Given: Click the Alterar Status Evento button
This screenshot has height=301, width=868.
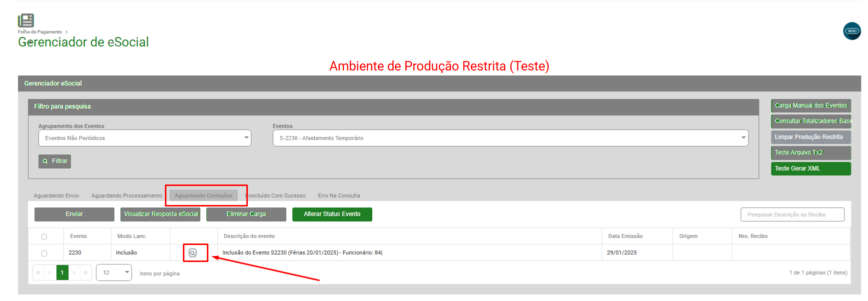Looking at the screenshot, I should click(332, 214).
